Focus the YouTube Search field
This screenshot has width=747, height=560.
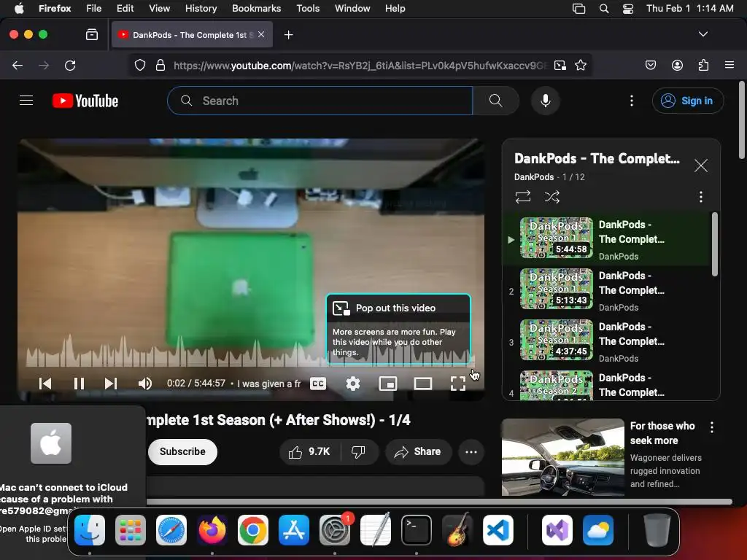click(x=320, y=101)
